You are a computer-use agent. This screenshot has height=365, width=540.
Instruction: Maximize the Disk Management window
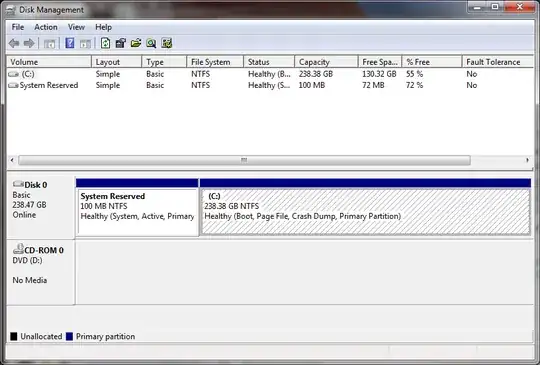coord(495,7)
